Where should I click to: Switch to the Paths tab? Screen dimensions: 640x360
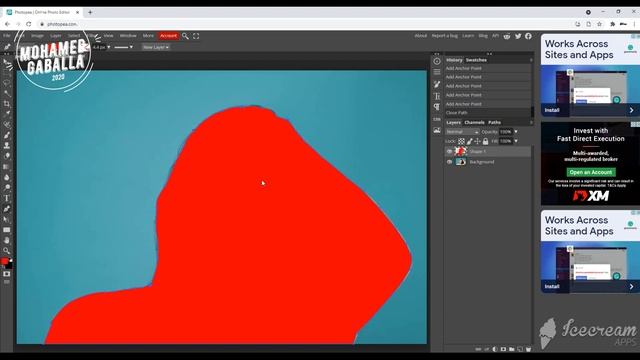click(x=494, y=122)
